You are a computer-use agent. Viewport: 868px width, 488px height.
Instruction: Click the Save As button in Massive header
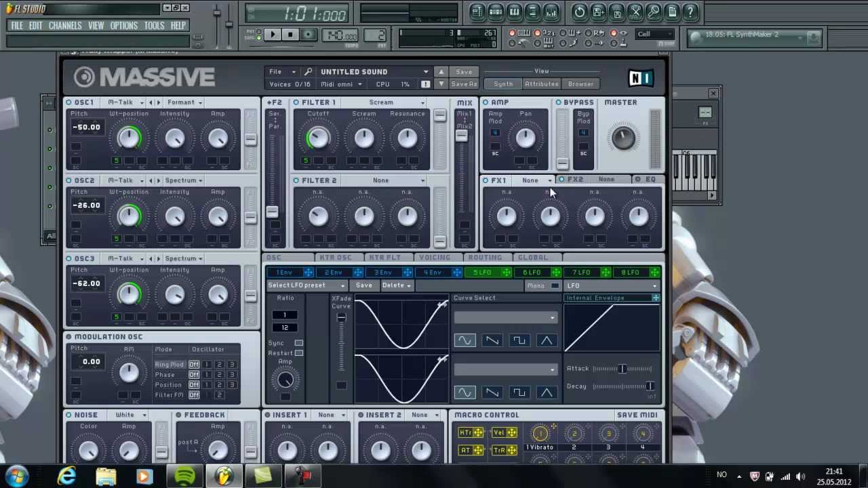(x=464, y=84)
